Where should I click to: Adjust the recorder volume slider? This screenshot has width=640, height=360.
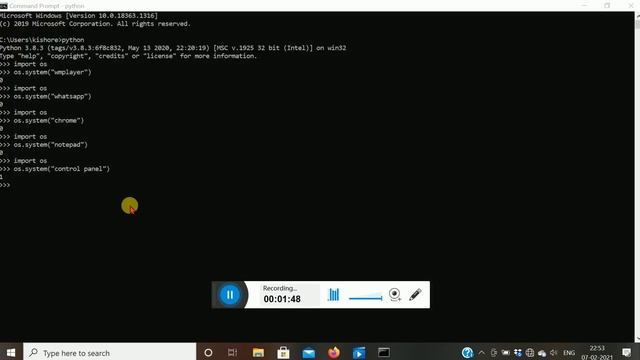pyautogui.click(x=366, y=297)
